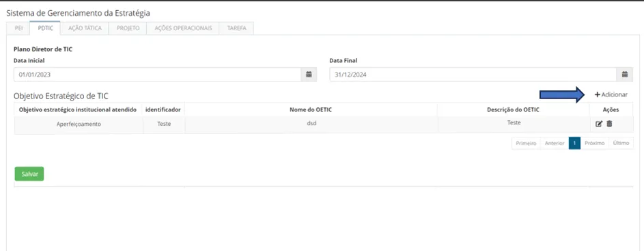This screenshot has width=644, height=251.
Task: Switch to the PEI tab
Action: (x=18, y=29)
